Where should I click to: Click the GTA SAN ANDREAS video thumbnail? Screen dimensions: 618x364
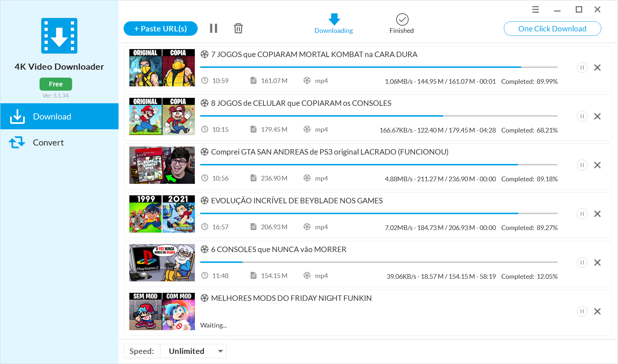coord(162,165)
